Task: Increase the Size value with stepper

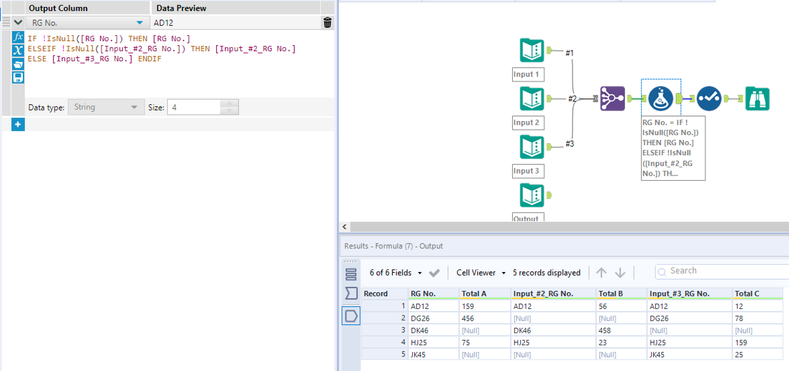Action: [x=229, y=103]
